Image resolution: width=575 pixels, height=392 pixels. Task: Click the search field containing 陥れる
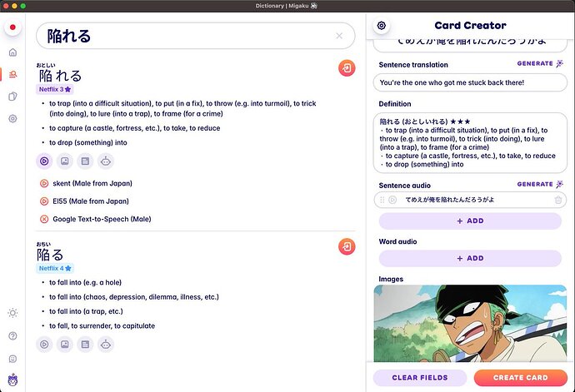tap(196, 36)
